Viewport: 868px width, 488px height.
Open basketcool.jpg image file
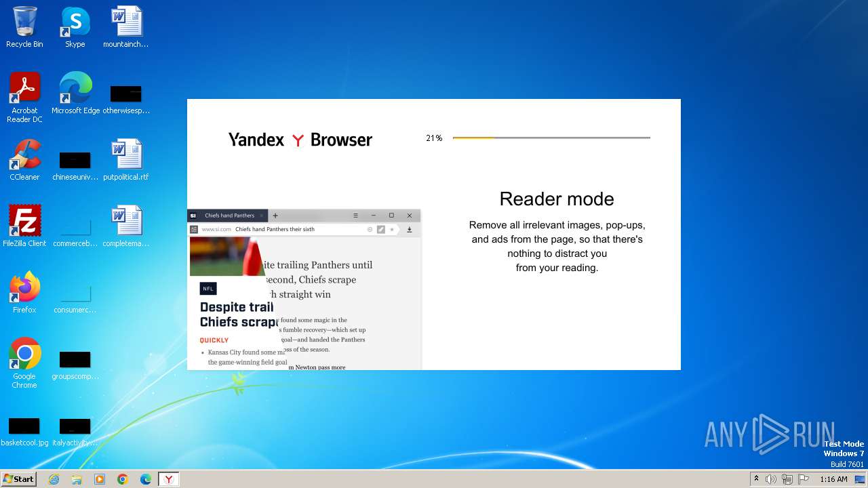pos(24,431)
